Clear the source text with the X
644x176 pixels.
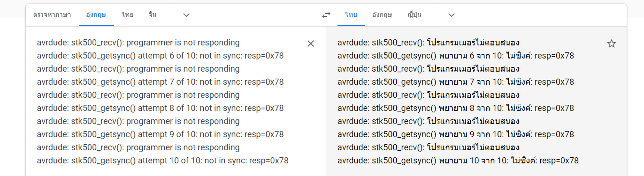[x=311, y=44]
